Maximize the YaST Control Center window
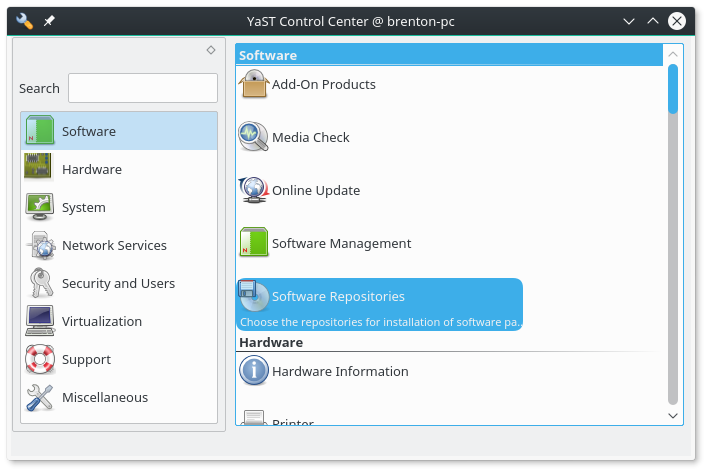Screen dimensions: 708x473 pyautogui.click(x=653, y=21)
